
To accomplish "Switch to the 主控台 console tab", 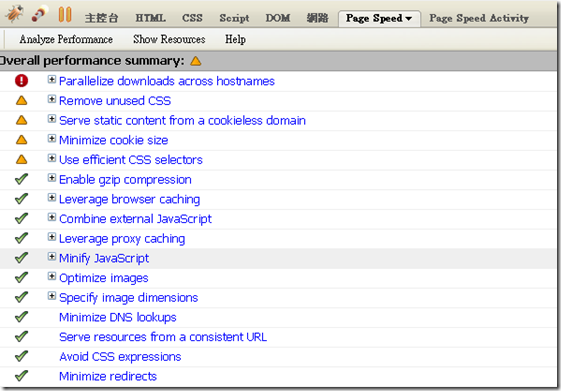I will (101, 18).
